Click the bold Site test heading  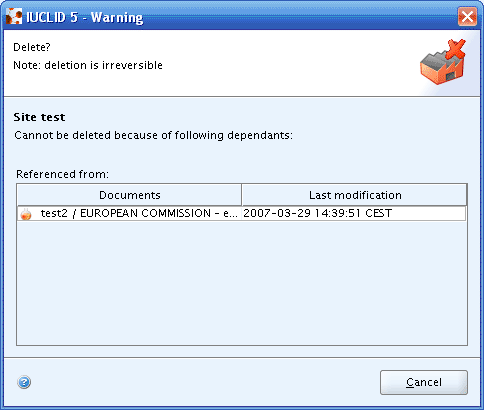point(39,117)
